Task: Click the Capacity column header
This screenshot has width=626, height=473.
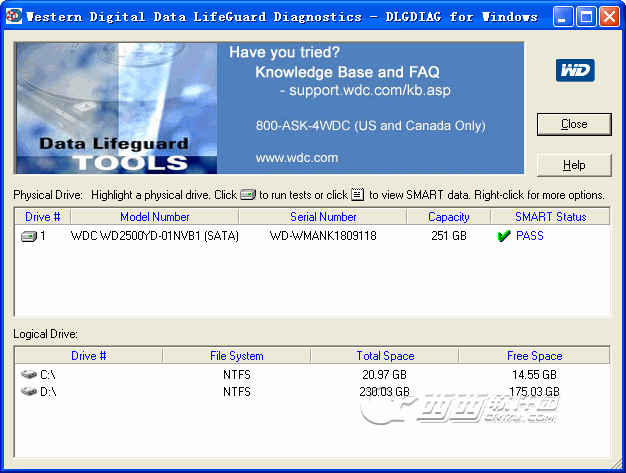Action: [449, 217]
